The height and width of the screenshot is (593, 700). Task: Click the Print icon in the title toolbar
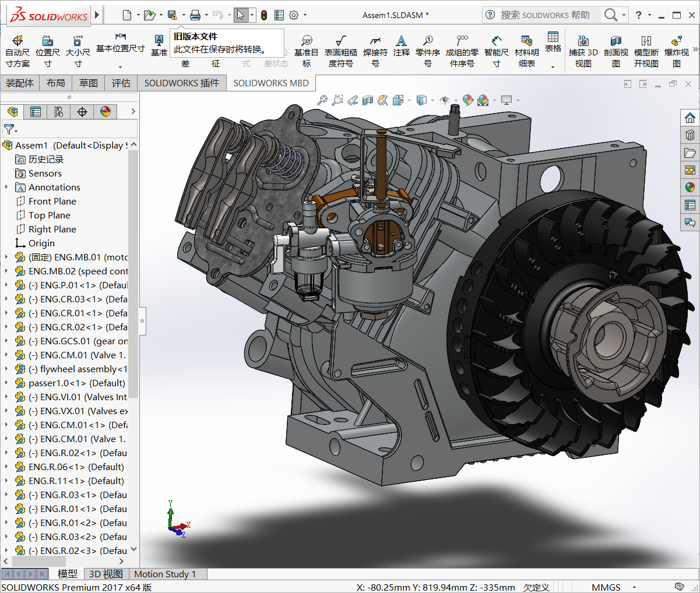(195, 15)
